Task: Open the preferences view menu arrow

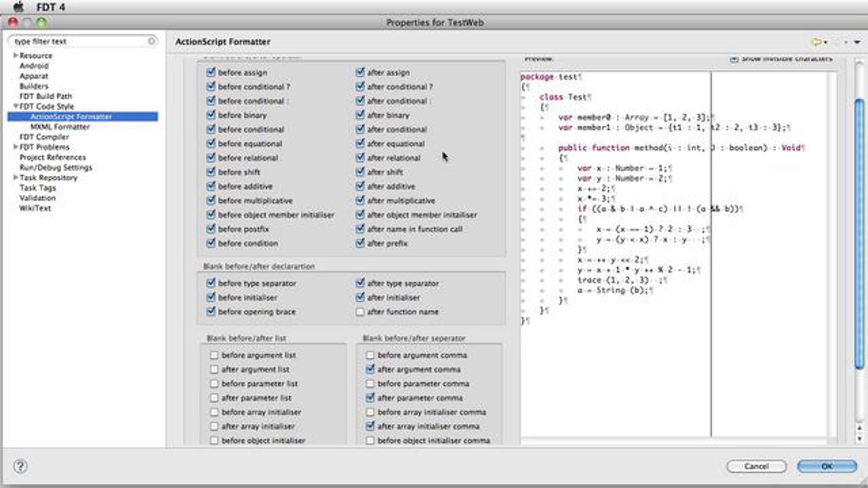Action: point(857,42)
